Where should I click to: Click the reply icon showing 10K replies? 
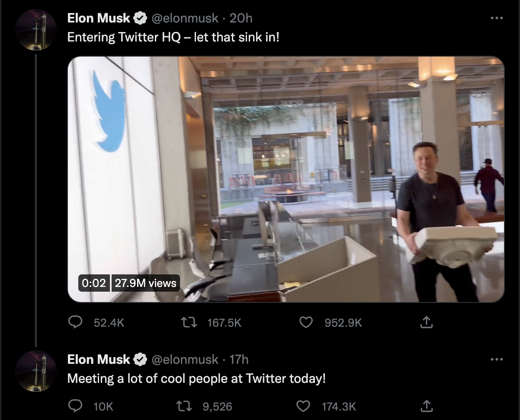pos(76,406)
